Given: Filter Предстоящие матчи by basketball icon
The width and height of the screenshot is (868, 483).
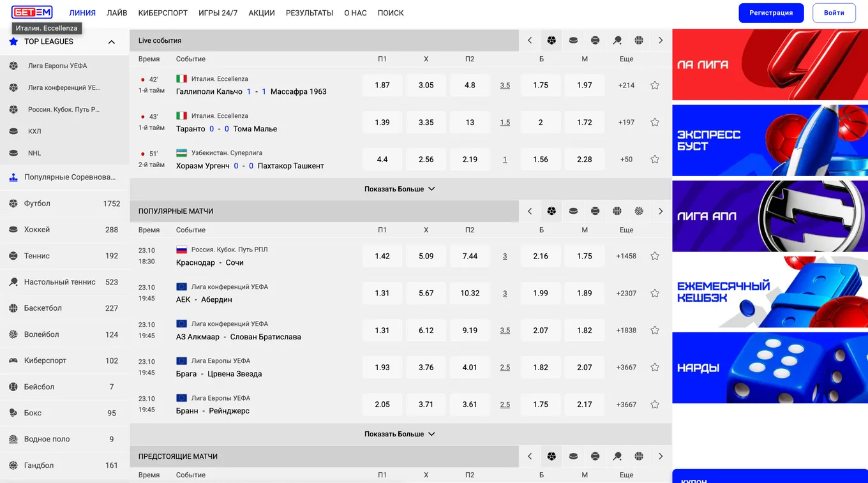Looking at the screenshot, I should (639, 456).
